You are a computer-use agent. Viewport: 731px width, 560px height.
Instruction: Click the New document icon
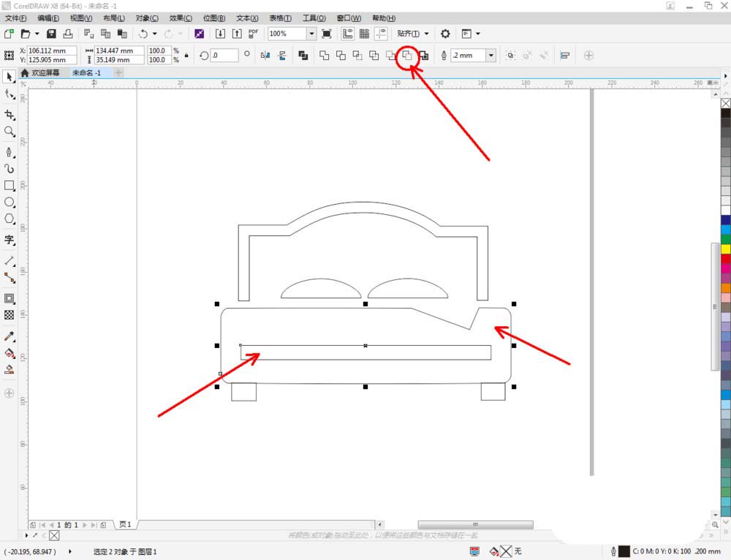point(9,34)
